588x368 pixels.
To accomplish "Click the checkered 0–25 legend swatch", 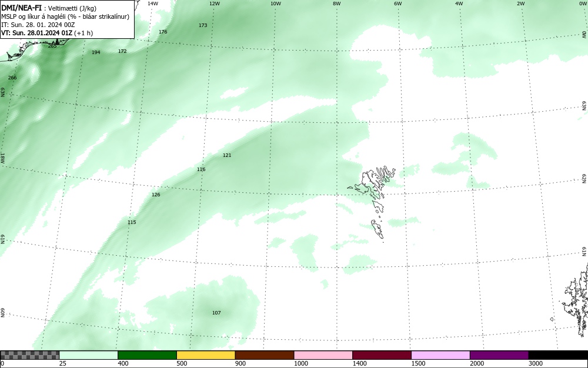I will (x=29, y=355).
